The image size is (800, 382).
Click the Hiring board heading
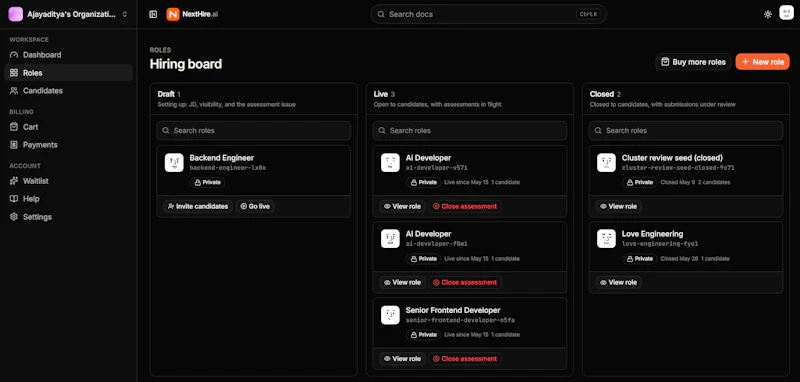(186, 64)
